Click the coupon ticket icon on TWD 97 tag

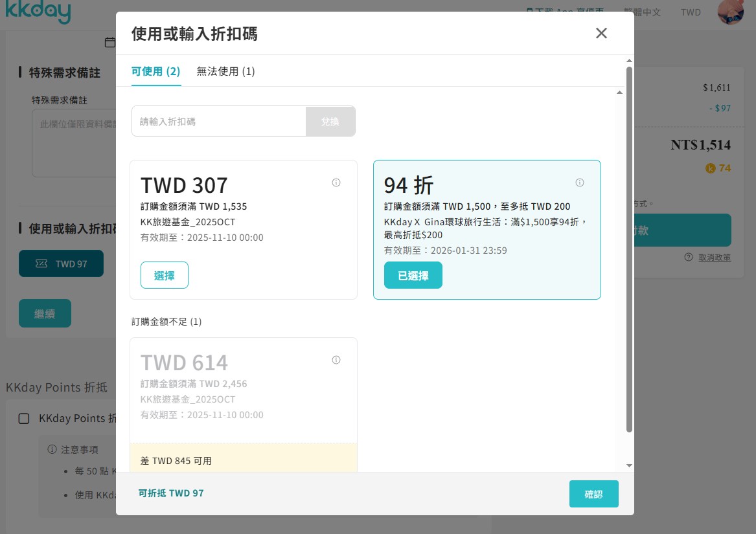coord(41,263)
